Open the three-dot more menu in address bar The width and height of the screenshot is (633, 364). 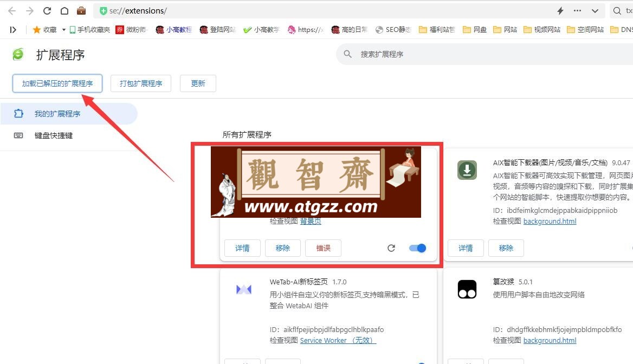tap(577, 11)
